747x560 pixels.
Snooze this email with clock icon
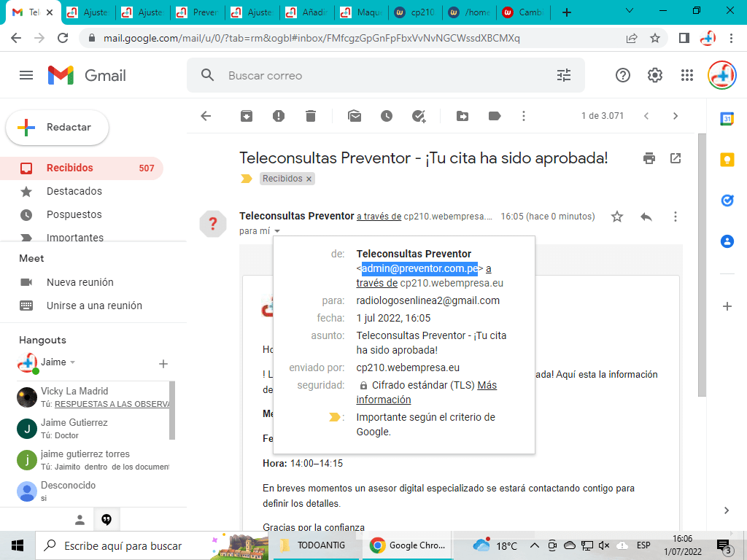pos(387,116)
